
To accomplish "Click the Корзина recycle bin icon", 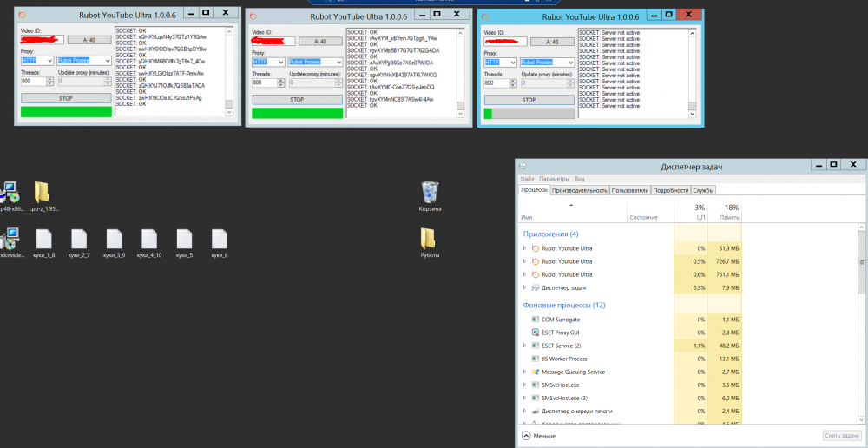I will pyautogui.click(x=430, y=192).
